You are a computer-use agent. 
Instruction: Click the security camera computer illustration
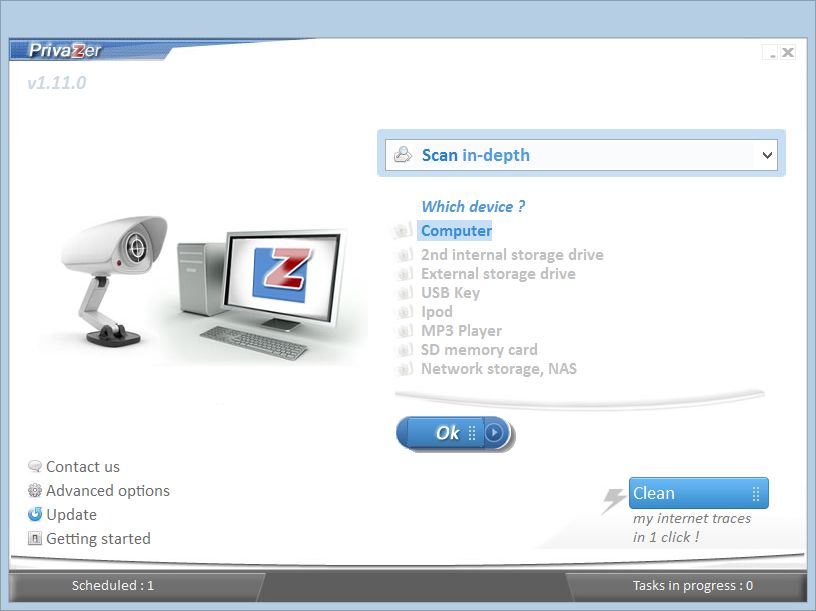point(204,288)
